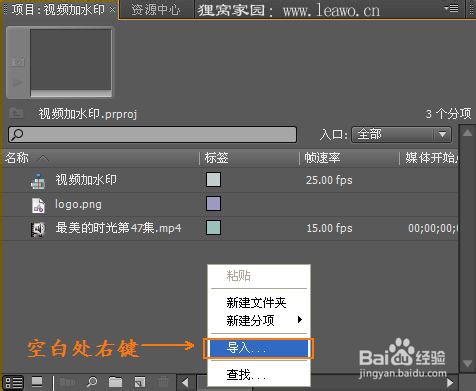Viewport: 476px width, 391px height.
Task: Click the 00;00;00 media start value
Action: click(x=433, y=228)
